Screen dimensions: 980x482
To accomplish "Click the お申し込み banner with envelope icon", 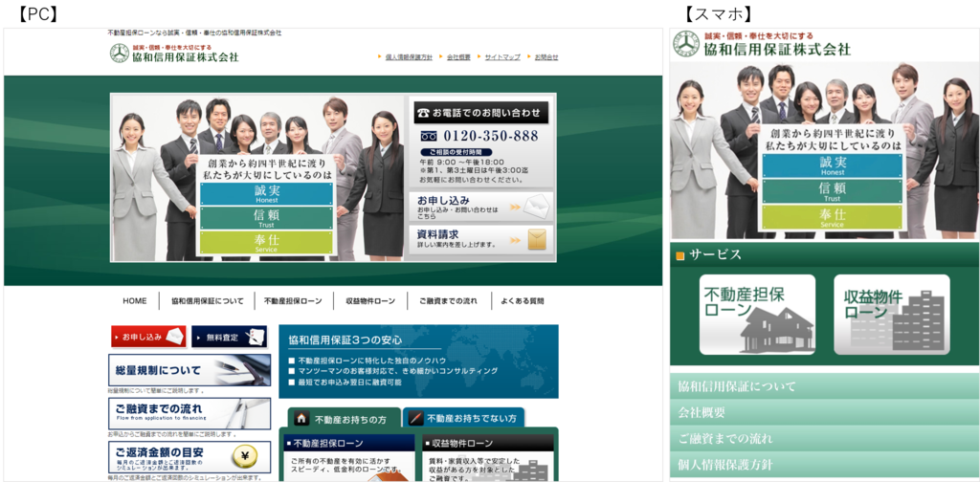I will (482, 206).
